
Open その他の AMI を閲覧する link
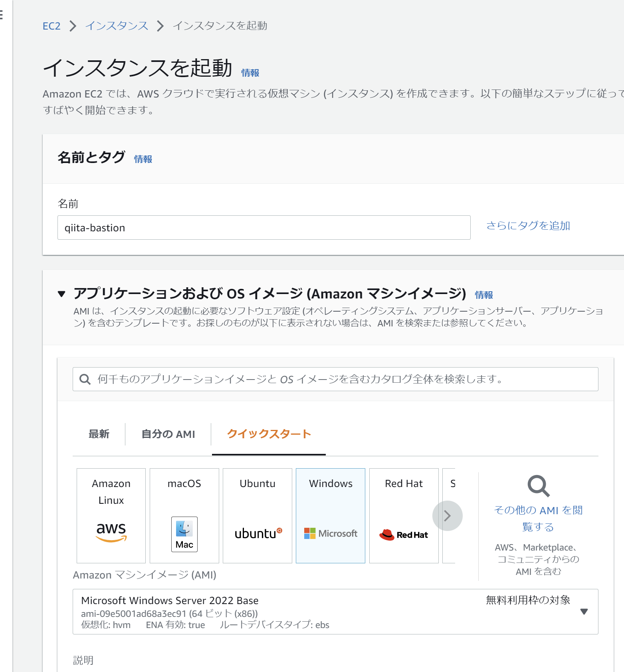point(538,519)
